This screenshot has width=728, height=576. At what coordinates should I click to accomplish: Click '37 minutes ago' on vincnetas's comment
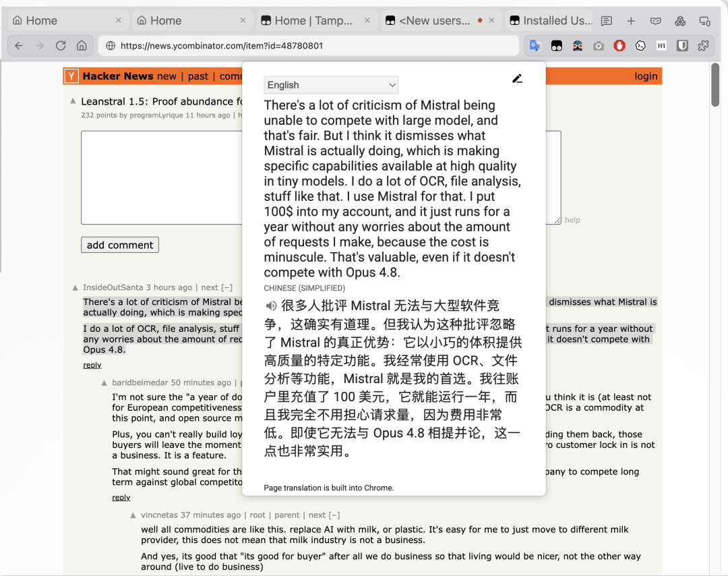click(211, 515)
